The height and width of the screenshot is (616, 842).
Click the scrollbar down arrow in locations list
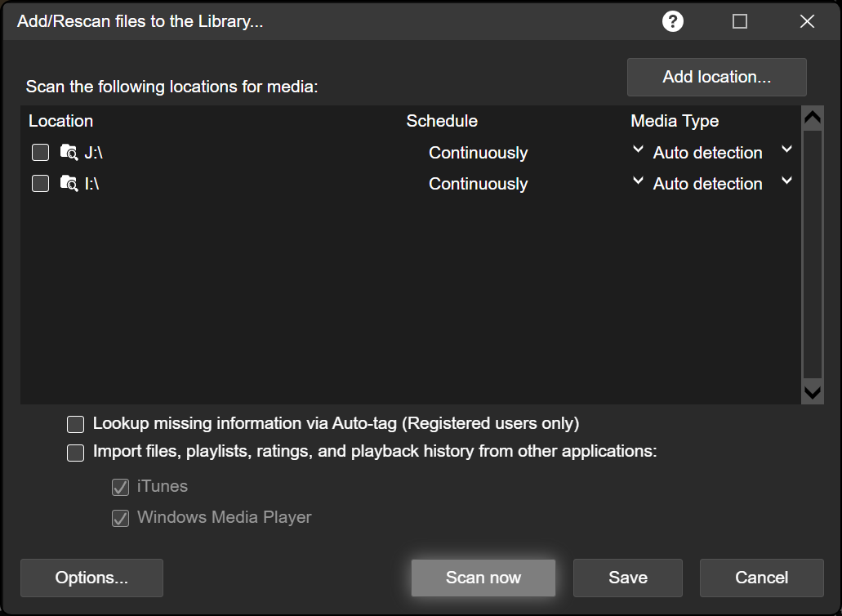[x=812, y=393]
